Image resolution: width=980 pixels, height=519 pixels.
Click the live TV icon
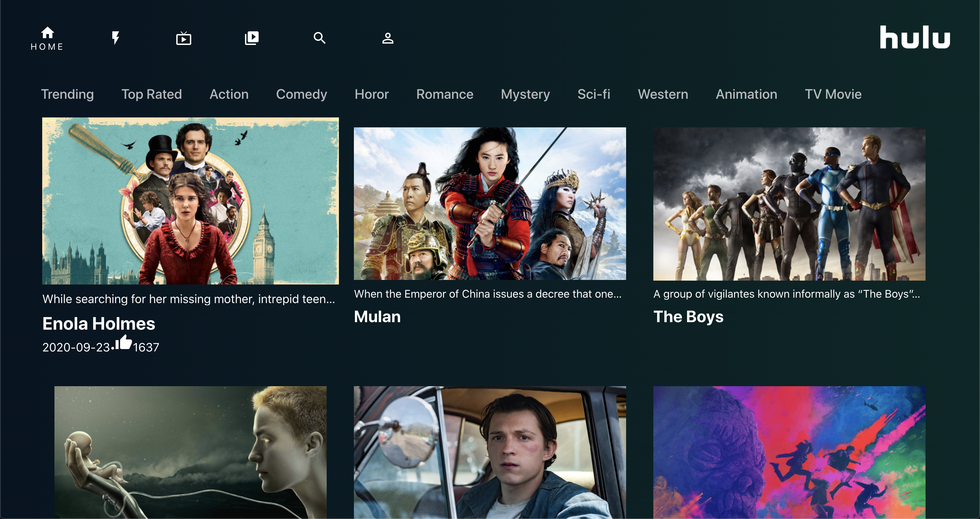184,38
